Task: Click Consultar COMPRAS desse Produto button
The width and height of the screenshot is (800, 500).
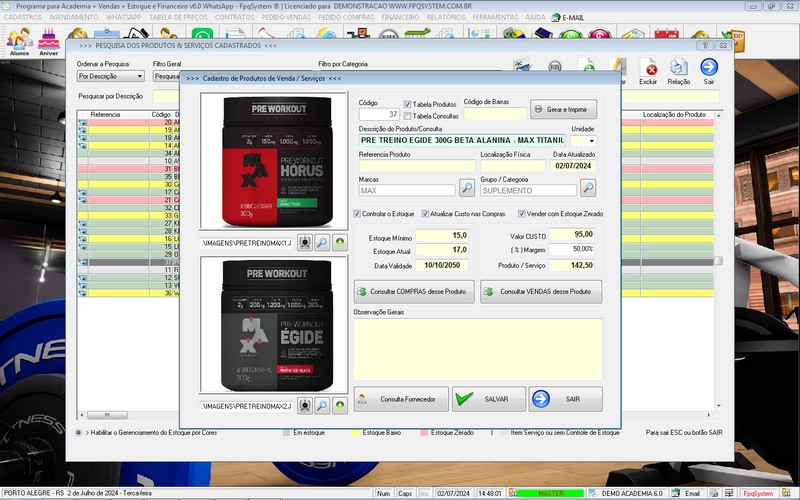Action: [x=414, y=292]
